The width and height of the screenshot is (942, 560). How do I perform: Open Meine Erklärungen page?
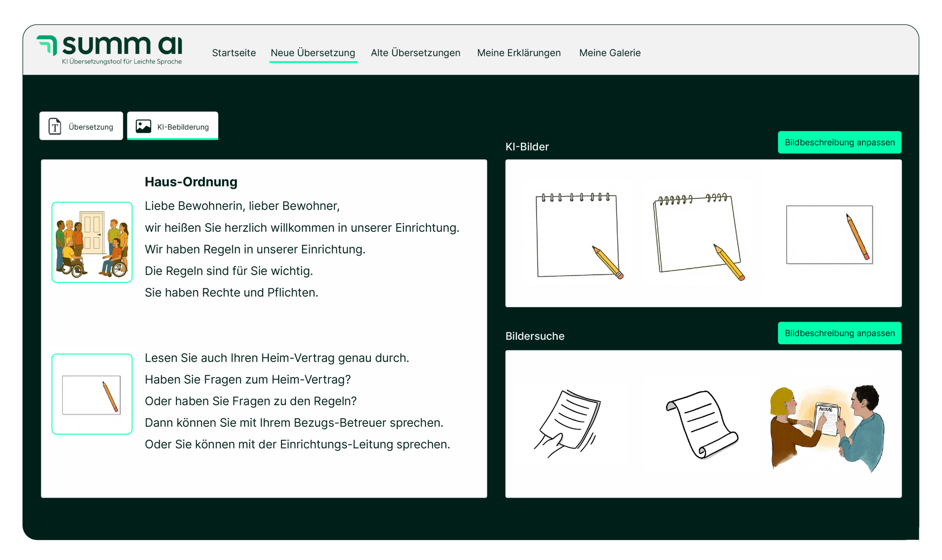click(x=518, y=53)
